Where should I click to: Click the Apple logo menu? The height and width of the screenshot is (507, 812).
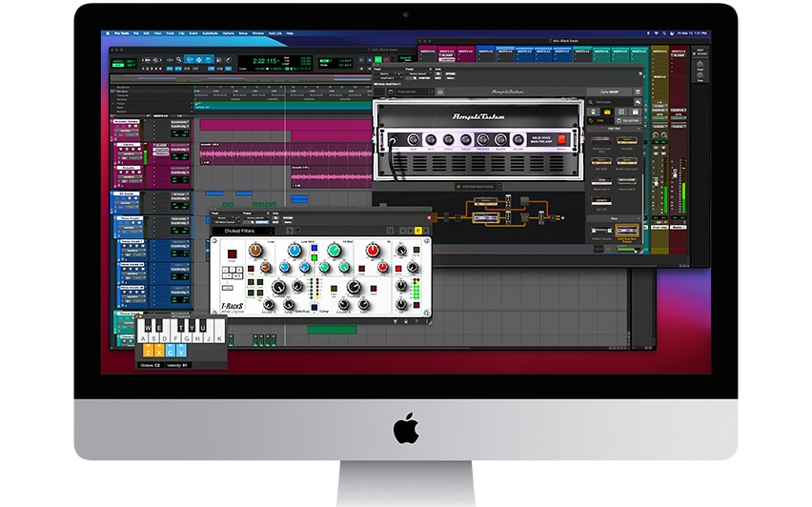click(107, 33)
